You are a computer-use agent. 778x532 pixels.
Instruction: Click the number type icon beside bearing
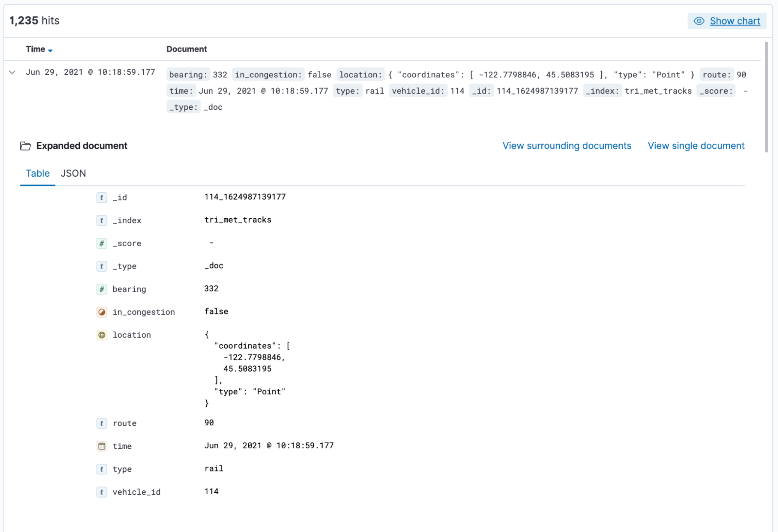point(102,289)
